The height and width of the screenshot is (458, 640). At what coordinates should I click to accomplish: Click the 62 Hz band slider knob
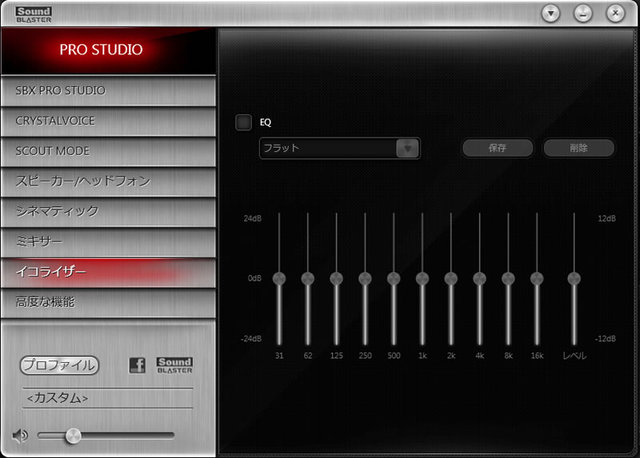308,278
